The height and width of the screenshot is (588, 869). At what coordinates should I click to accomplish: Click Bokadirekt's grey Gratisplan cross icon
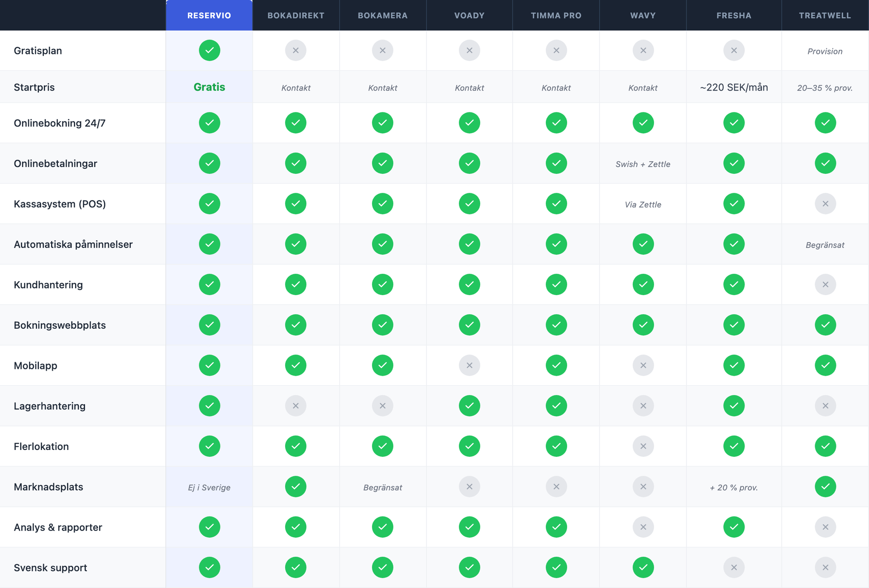pyautogui.click(x=296, y=50)
